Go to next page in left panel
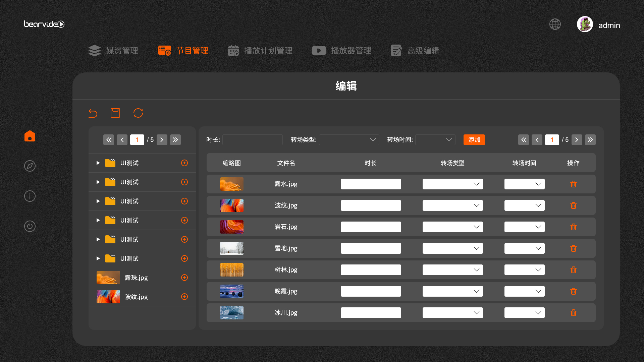This screenshot has height=362, width=644. pos(162,140)
